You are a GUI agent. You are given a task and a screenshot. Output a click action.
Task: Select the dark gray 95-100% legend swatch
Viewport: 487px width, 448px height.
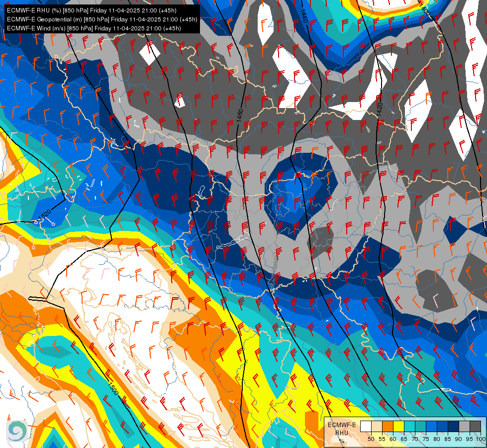(x=475, y=426)
